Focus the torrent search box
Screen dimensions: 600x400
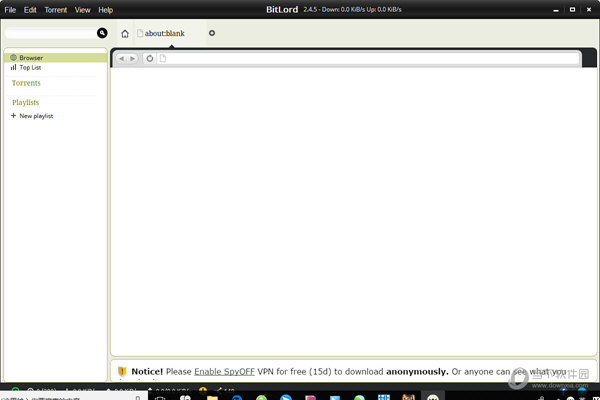51,33
